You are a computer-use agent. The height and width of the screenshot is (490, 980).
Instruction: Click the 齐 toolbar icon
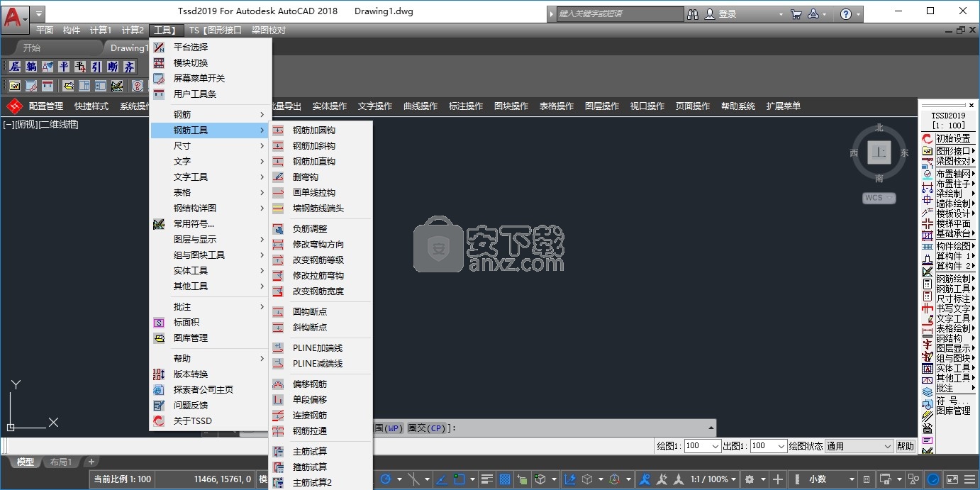(x=129, y=67)
